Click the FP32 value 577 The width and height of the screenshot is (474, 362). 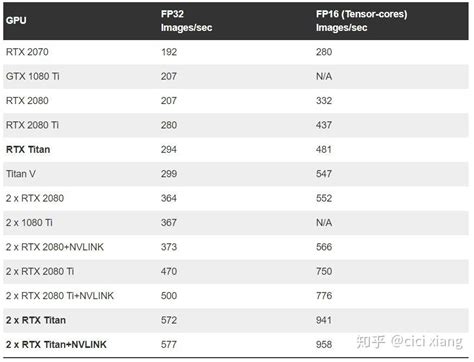[169, 344]
